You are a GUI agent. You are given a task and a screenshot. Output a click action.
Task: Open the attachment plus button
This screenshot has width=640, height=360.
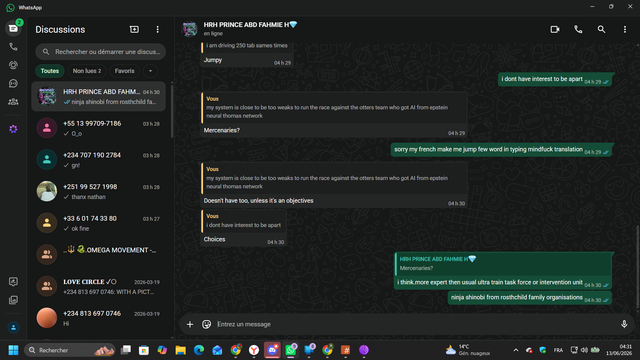coord(190,324)
